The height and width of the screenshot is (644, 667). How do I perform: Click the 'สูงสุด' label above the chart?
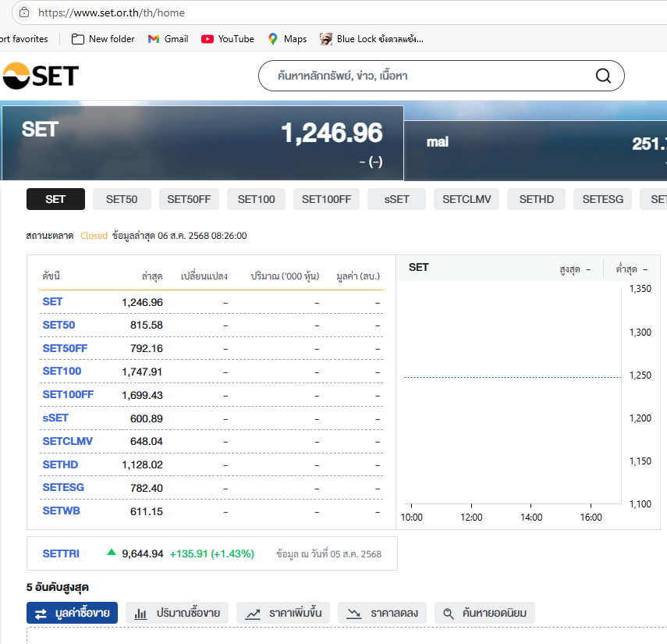[569, 269]
